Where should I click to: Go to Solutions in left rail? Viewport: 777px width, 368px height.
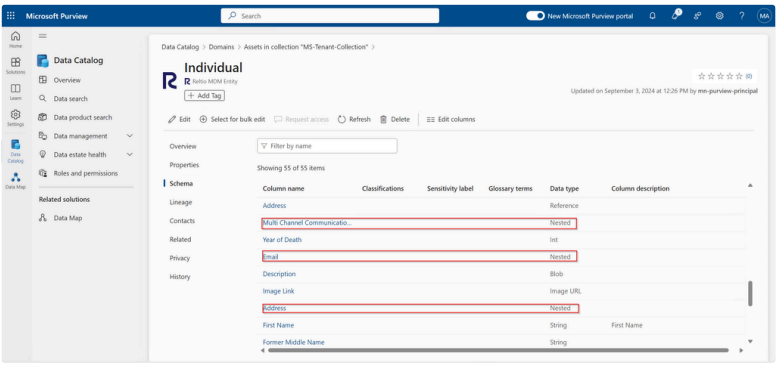click(x=15, y=65)
